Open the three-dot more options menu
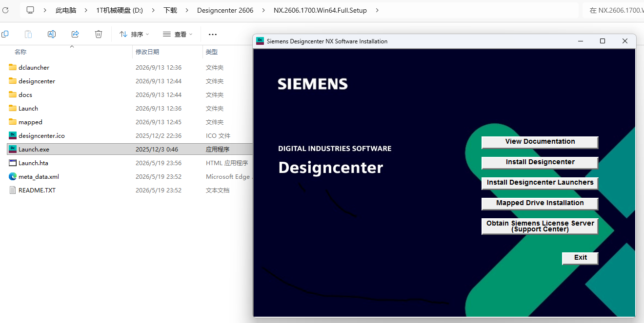Viewport: 644px width, 323px height. click(x=213, y=34)
